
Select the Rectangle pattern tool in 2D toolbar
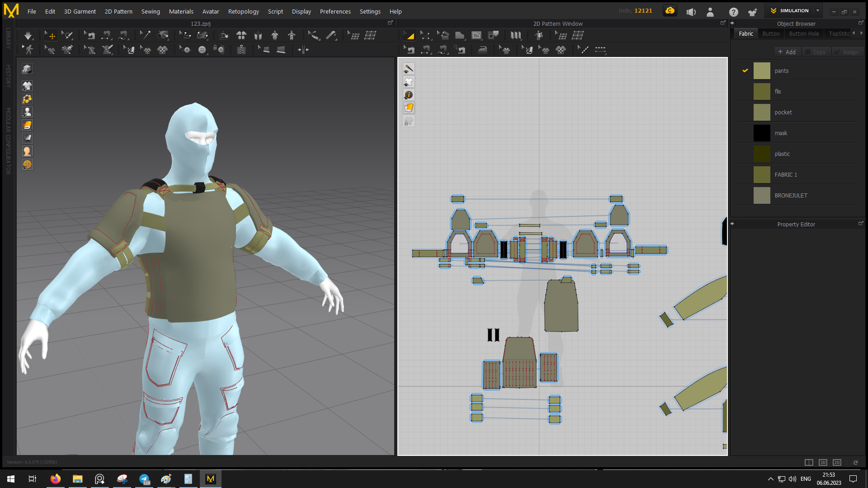pyautogui.click(x=460, y=36)
